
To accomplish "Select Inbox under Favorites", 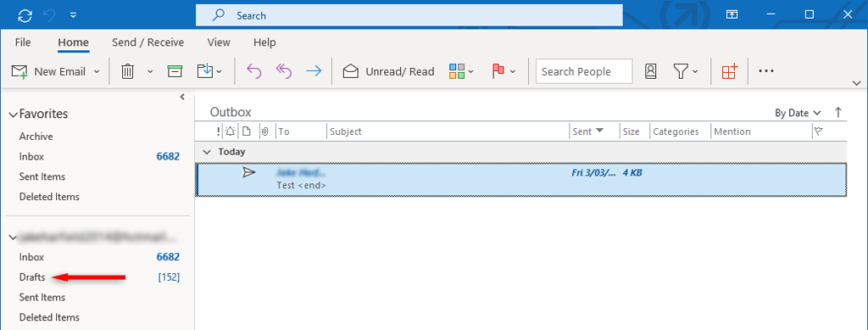I will point(31,157).
